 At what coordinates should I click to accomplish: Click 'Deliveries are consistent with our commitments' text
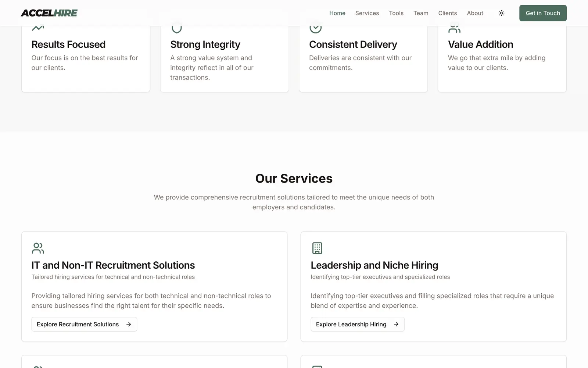[x=360, y=63]
